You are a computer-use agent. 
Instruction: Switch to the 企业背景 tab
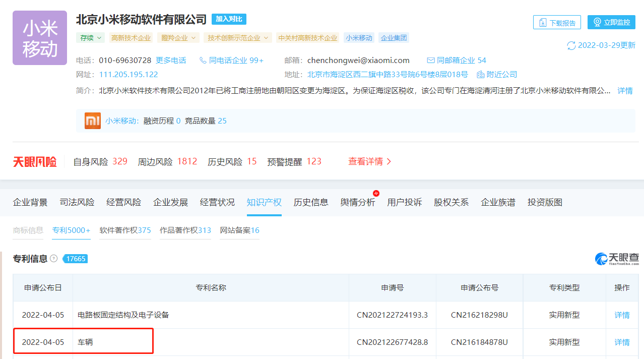coord(30,203)
